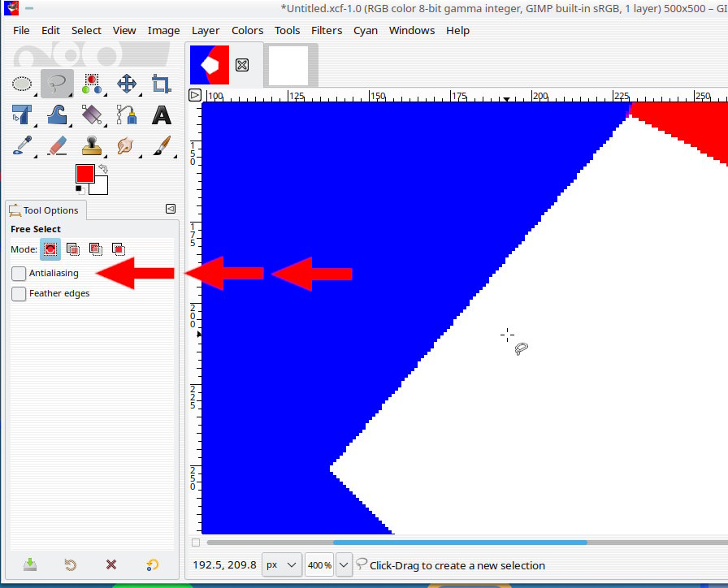Click the horizontal scrollbar thumb

coord(460,542)
